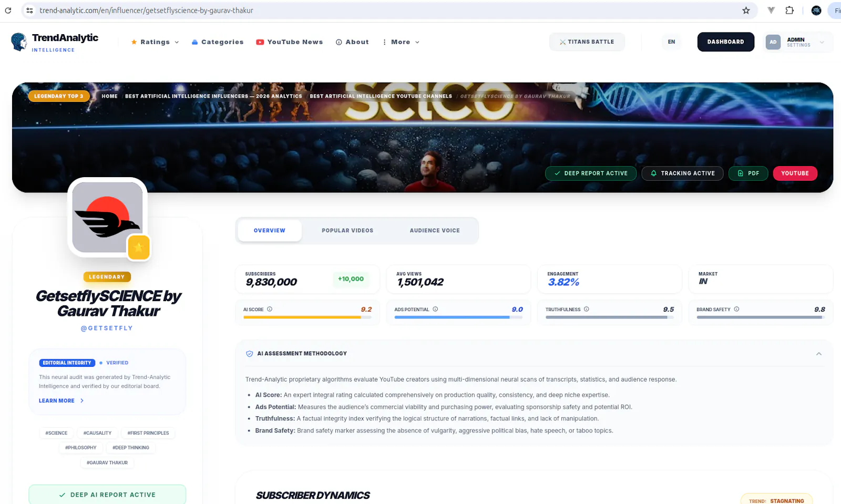Open the More dropdown in navigation

tap(401, 42)
